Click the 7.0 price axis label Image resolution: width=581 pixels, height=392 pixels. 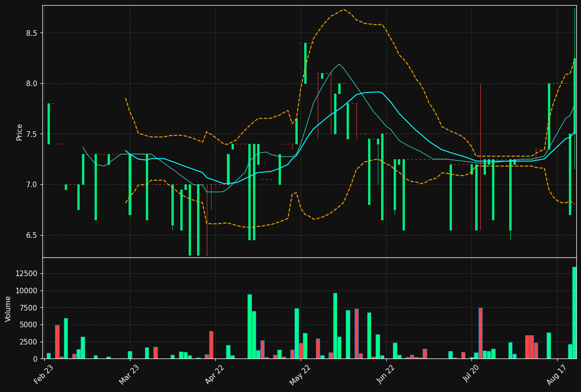(32, 185)
